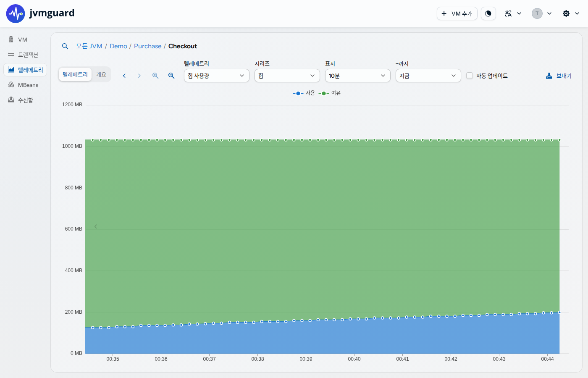This screenshot has width=588, height=378.
Task: Click the last 사용 data point on the chart
Action: [559, 312]
